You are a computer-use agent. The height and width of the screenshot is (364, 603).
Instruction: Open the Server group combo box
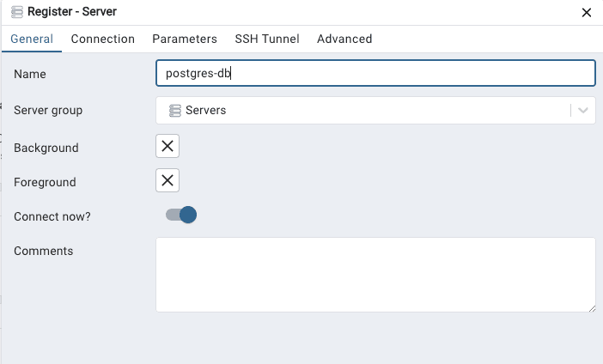pyautogui.click(x=375, y=110)
